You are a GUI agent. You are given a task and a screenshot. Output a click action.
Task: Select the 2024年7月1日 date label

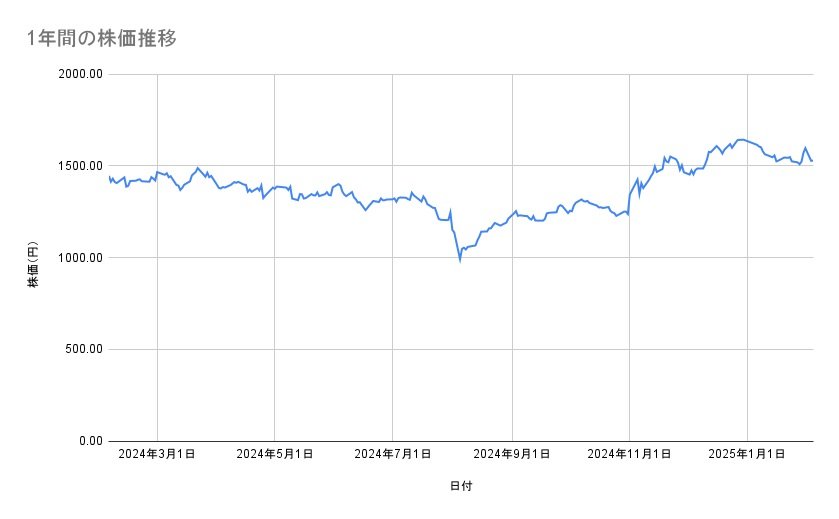pos(393,454)
